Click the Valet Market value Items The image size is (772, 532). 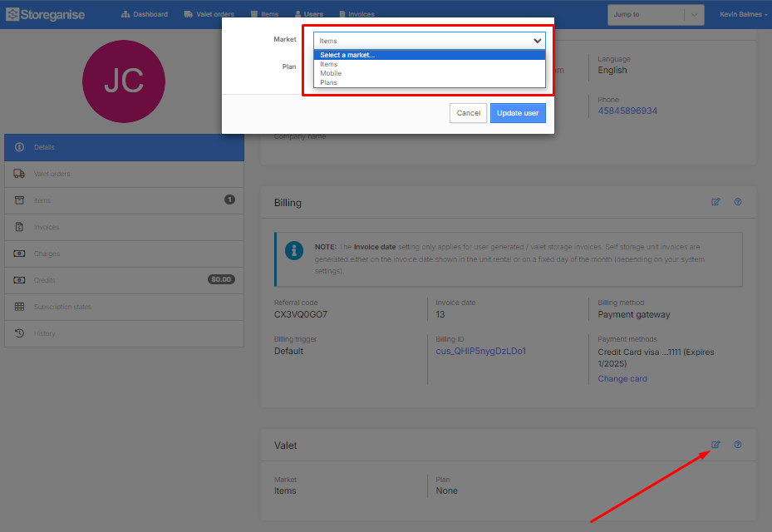[x=285, y=491]
